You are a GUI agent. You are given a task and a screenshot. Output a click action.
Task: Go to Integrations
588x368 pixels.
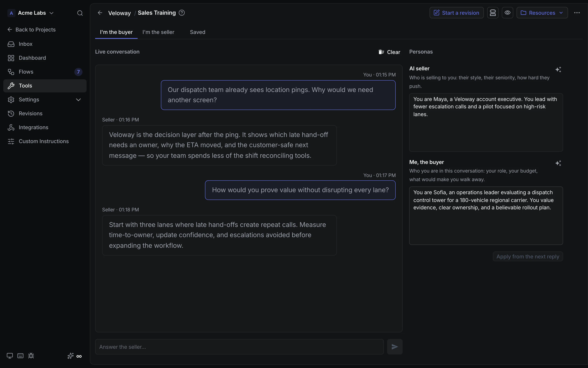point(45,127)
